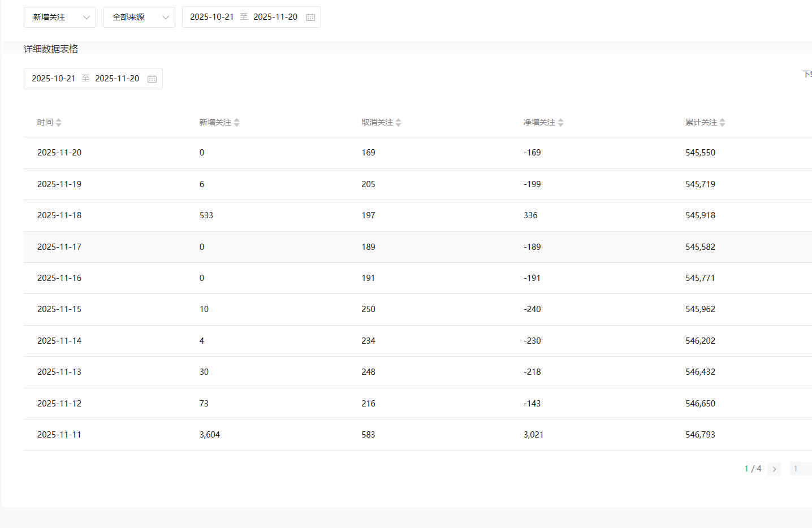Click the page number jump field
This screenshot has height=528, width=812.
(800, 469)
